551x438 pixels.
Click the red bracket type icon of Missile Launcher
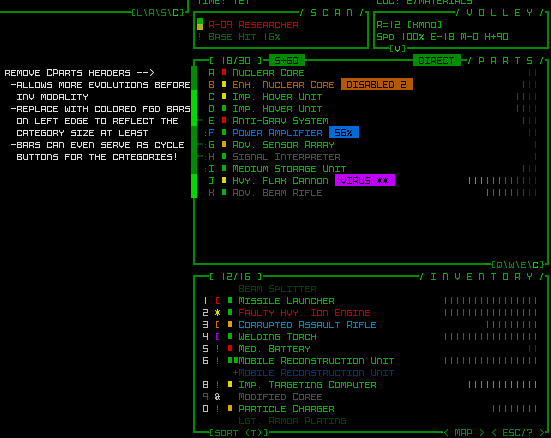point(218,301)
